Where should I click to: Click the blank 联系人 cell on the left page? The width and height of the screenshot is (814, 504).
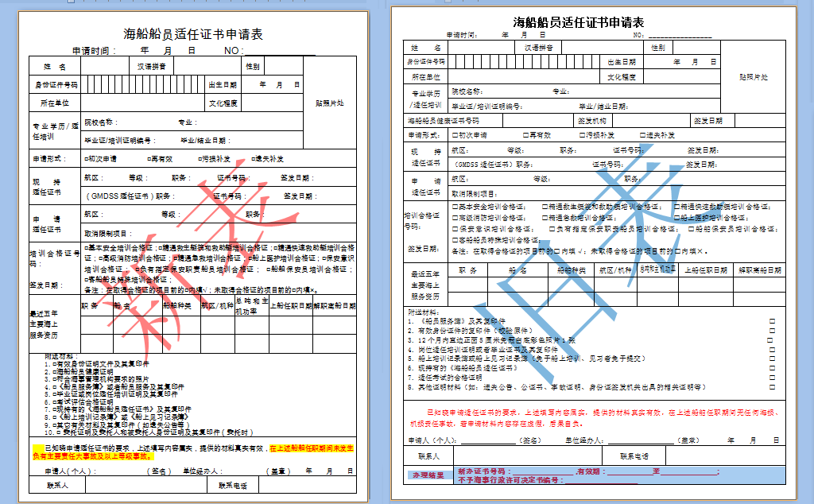145,485
